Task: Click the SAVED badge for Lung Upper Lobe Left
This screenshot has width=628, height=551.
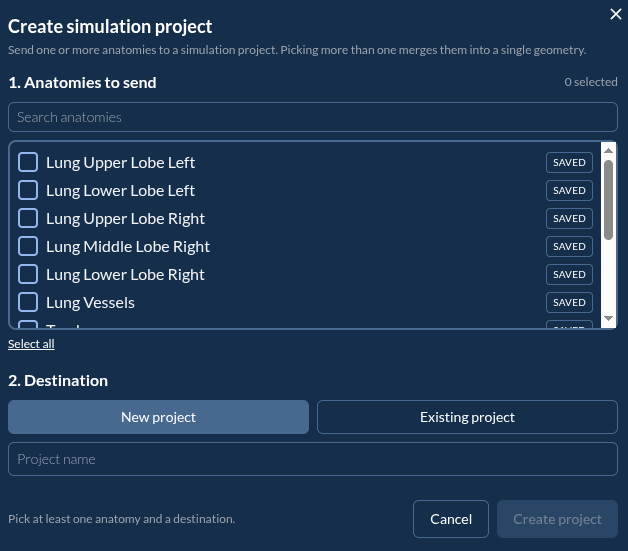Action: (569, 162)
